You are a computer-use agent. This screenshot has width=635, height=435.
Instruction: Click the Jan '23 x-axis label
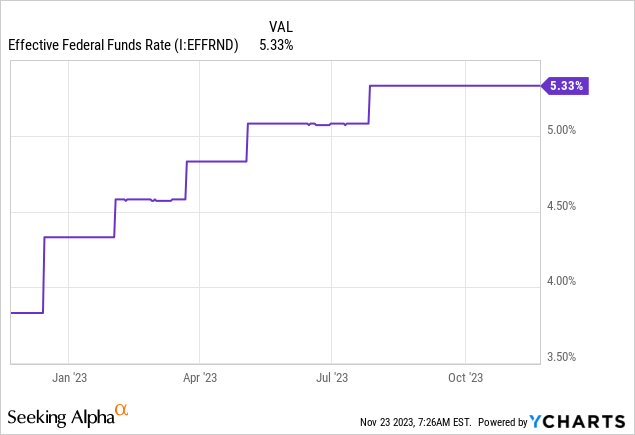tap(67, 377)
